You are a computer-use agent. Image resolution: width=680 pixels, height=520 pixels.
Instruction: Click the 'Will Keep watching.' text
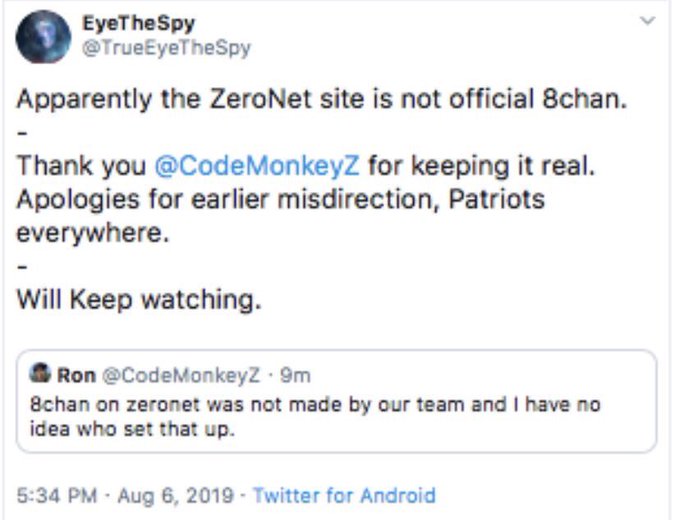[139, 299]
